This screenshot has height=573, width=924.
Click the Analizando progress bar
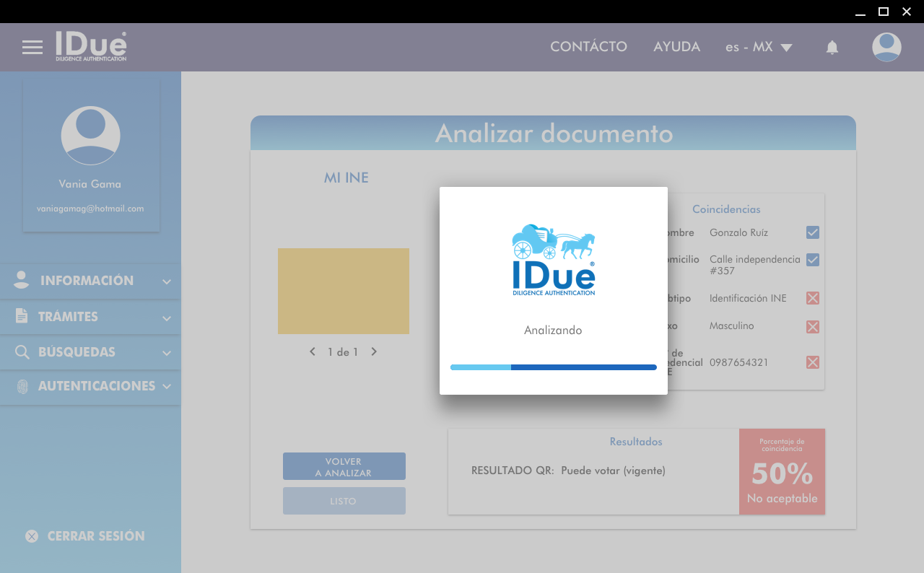[x=554, y=367]
